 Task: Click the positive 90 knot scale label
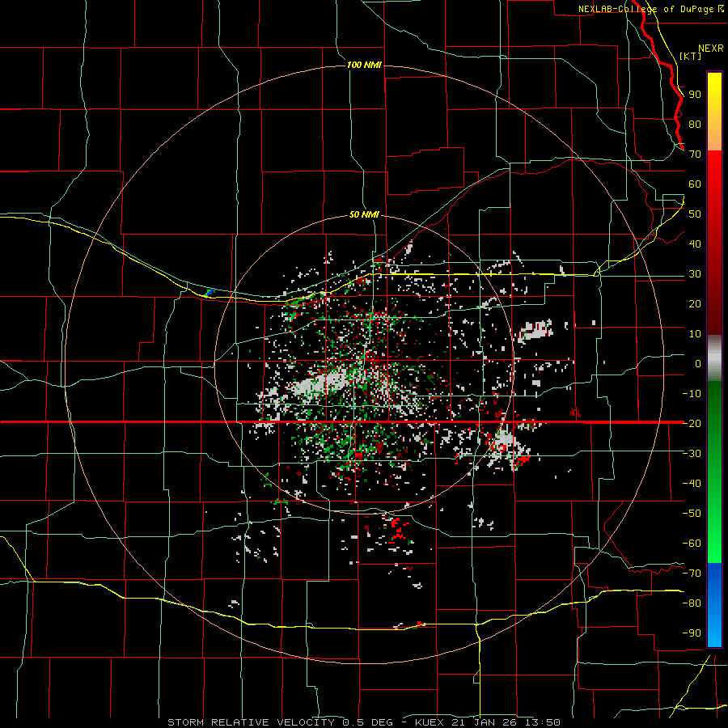pyautogui.click(x=695, y=95)
